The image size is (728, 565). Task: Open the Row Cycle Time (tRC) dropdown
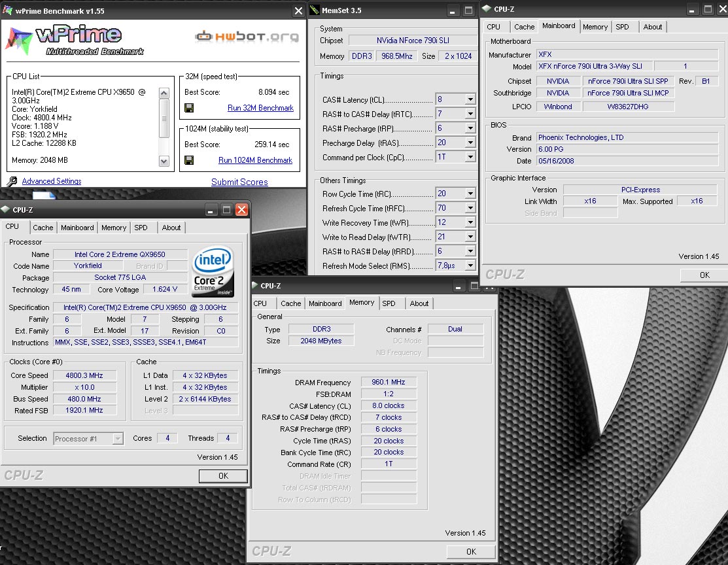tap(470, 194)
